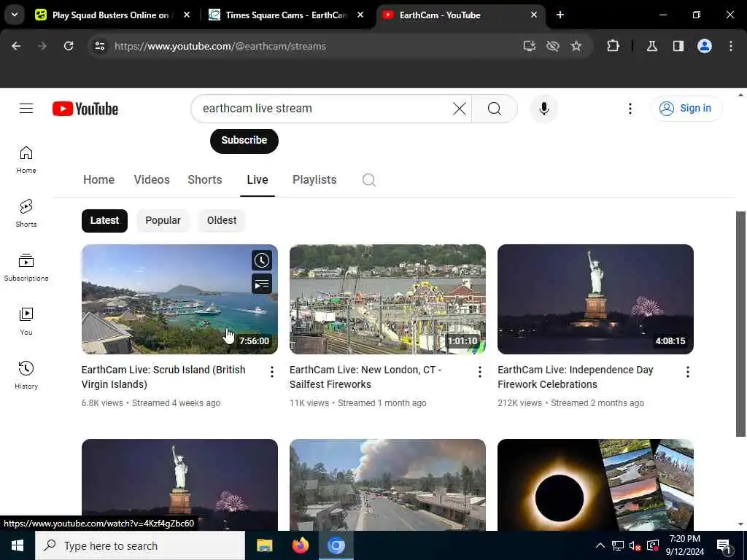Toggle the browser side panel

678,46
